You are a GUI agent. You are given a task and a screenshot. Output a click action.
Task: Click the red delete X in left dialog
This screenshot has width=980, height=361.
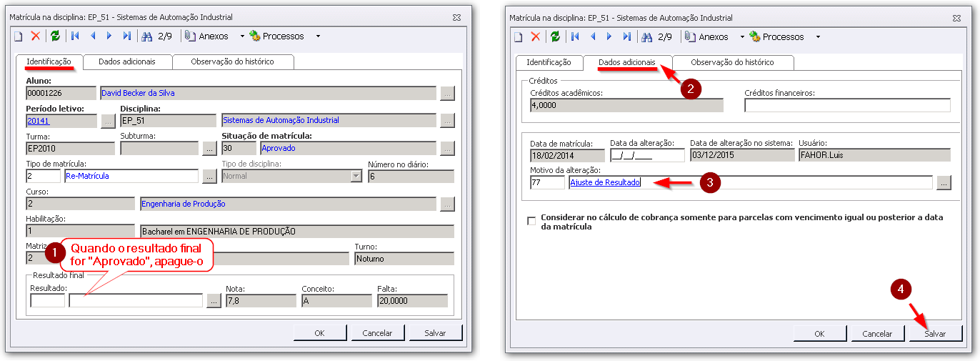(35, 36)
